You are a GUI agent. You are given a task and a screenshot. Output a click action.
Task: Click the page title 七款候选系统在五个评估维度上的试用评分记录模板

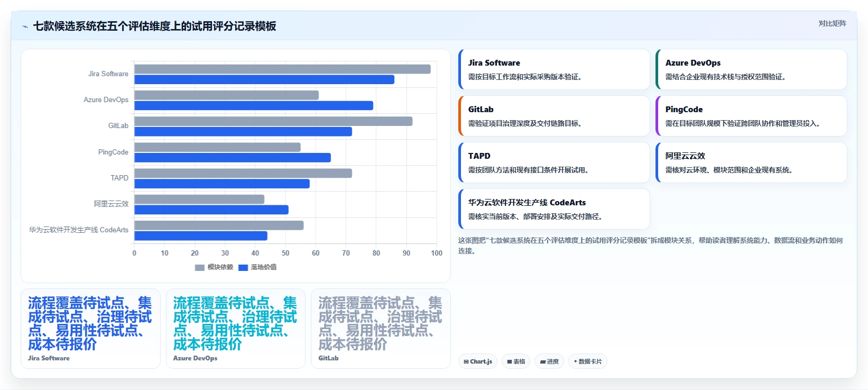coord(154,26)
